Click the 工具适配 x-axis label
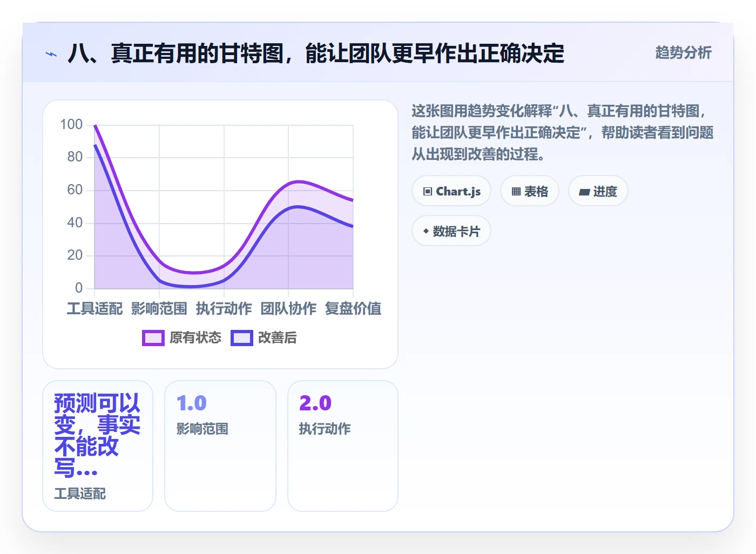This screenshot has width=756, height=554. point(94,309)
